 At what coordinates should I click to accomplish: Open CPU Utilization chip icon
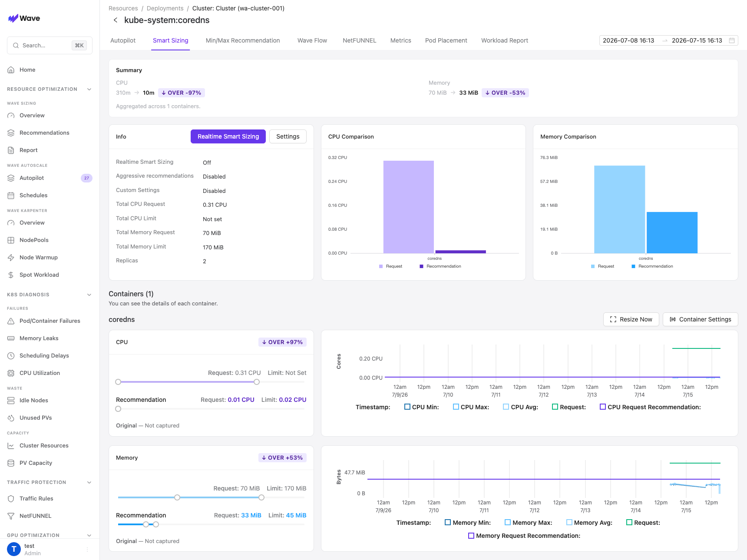tap(11, 373)
